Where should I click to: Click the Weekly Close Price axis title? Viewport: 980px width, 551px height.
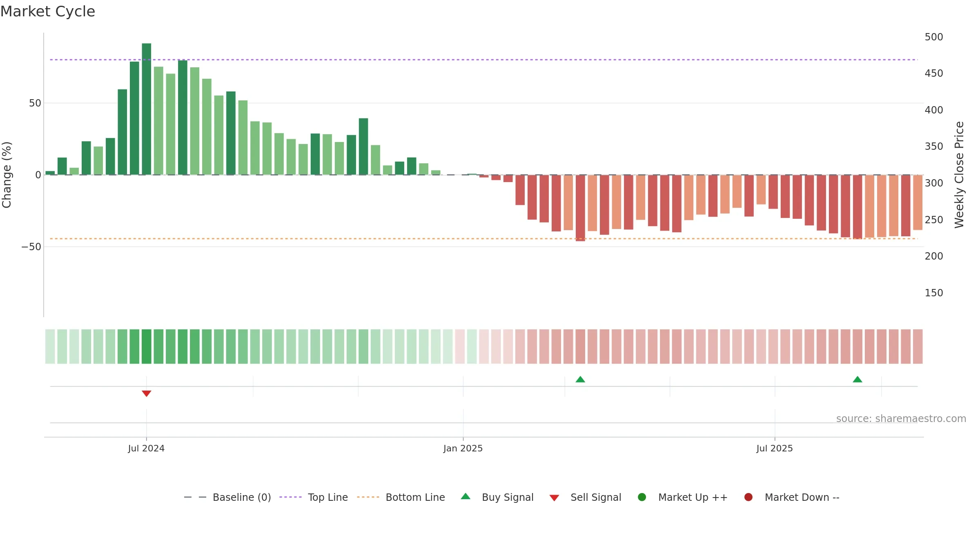[x=959, y=175]
